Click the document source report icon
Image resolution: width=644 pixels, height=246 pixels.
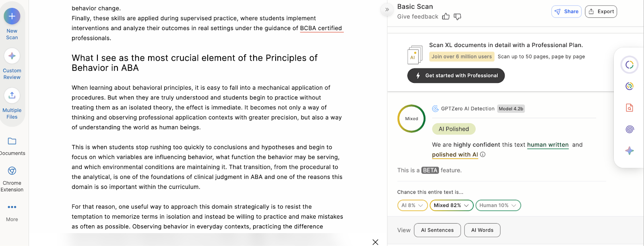[x=629, y=107]
